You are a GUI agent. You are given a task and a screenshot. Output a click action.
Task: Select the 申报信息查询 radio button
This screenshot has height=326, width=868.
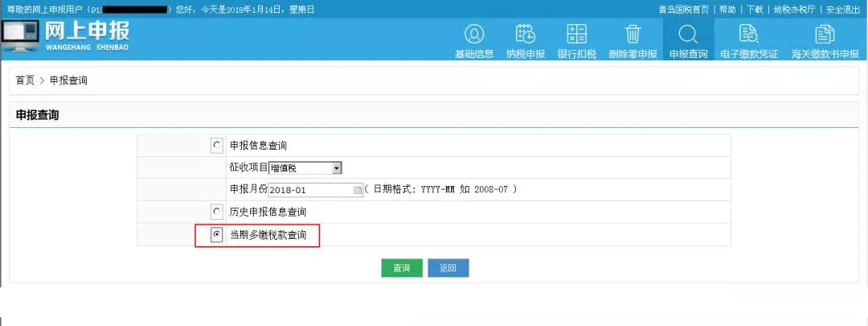(216, 146)
